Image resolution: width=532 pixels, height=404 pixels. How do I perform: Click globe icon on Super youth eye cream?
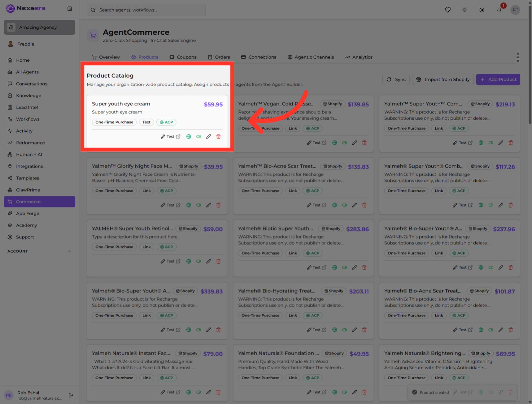189,137
